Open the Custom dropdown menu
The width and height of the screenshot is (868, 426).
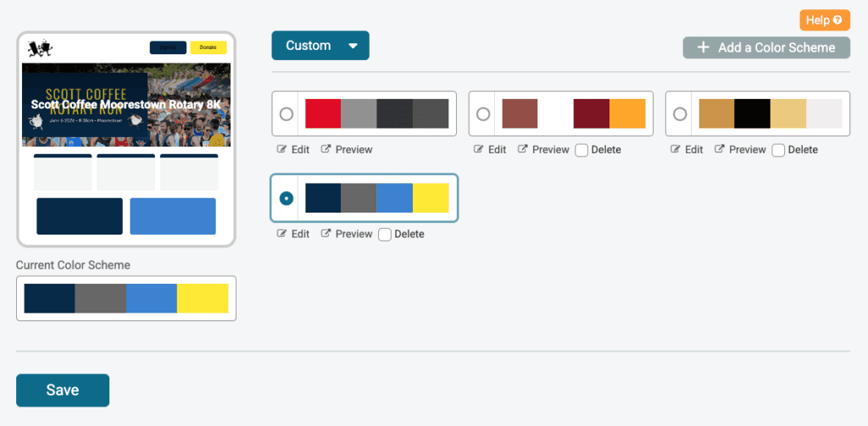[320, 46]
